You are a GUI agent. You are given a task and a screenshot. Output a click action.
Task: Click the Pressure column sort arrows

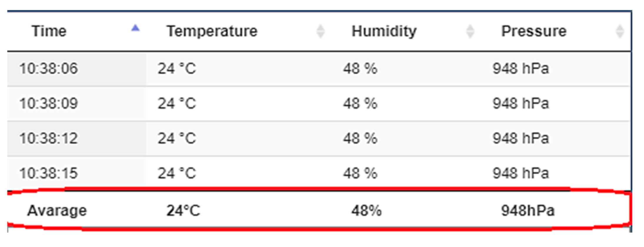click(x=620, y=31)
